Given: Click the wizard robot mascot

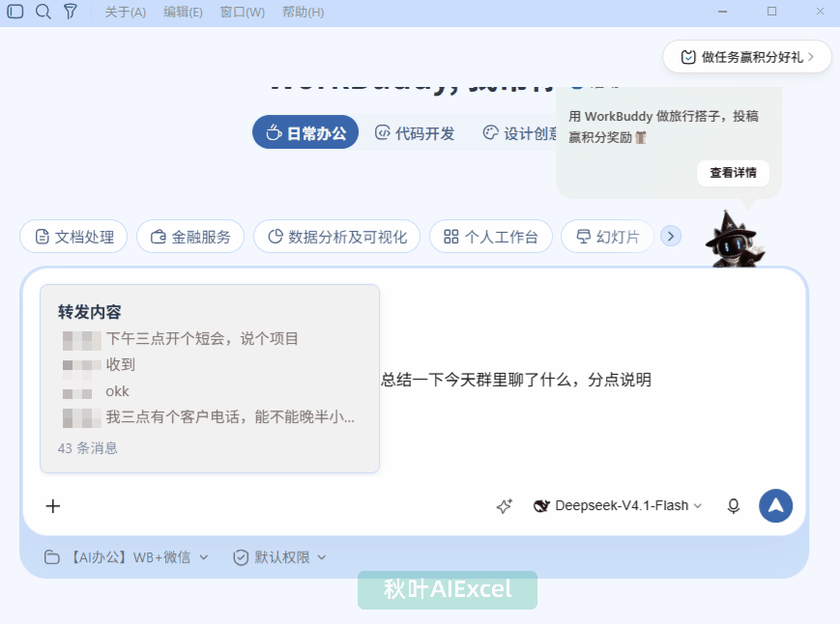Looking at the screenshot, I should point(734,239).
